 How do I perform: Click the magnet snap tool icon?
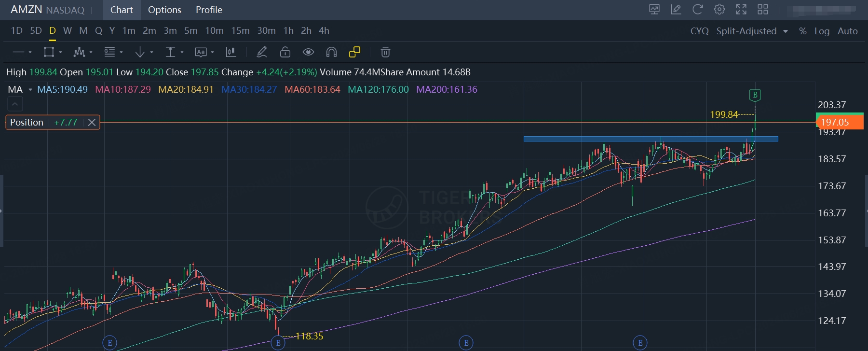tap(331, 52)
